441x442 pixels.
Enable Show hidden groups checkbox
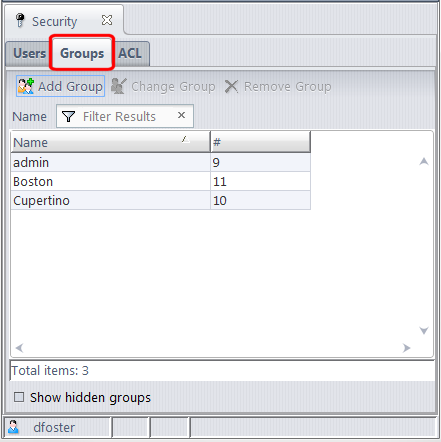tap(19, 397)
